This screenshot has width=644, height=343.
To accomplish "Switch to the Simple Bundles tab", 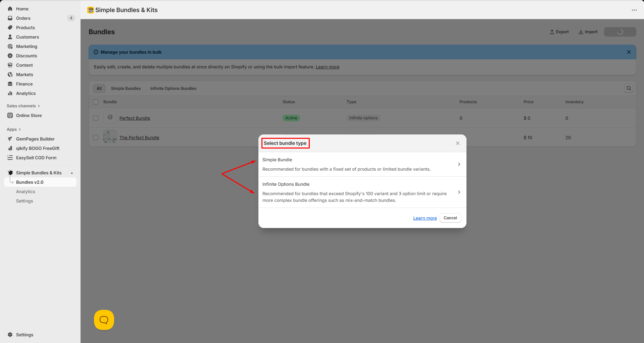I will pos(126,89).
